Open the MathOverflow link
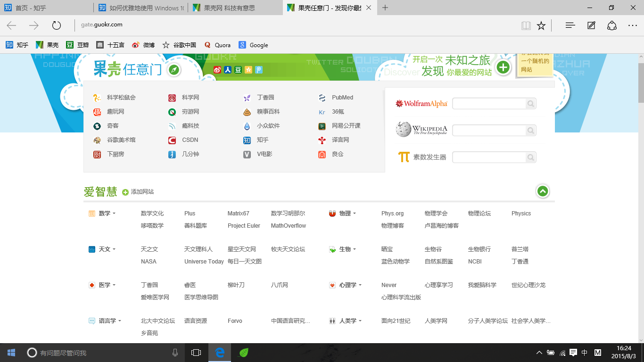 289,226
